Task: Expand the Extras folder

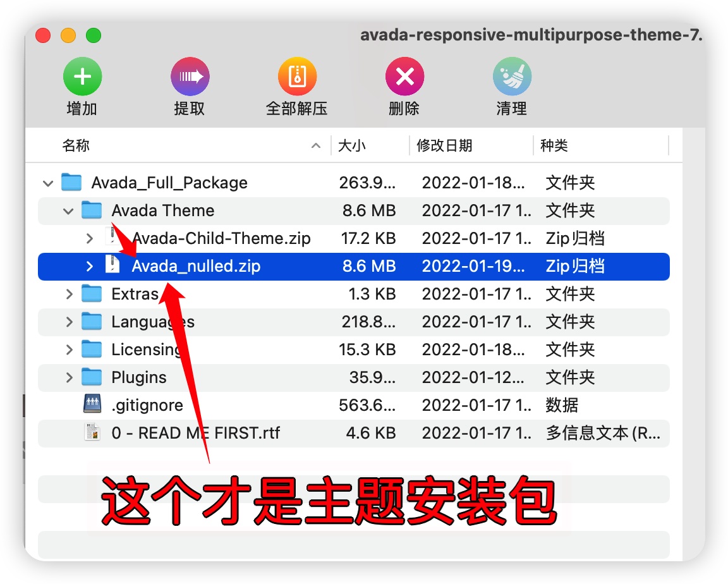Action: point(69,295)
